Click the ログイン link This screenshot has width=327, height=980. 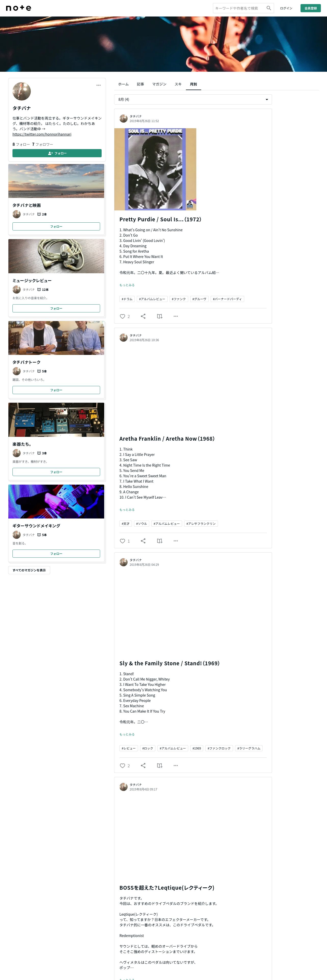(x=286, y=8)
